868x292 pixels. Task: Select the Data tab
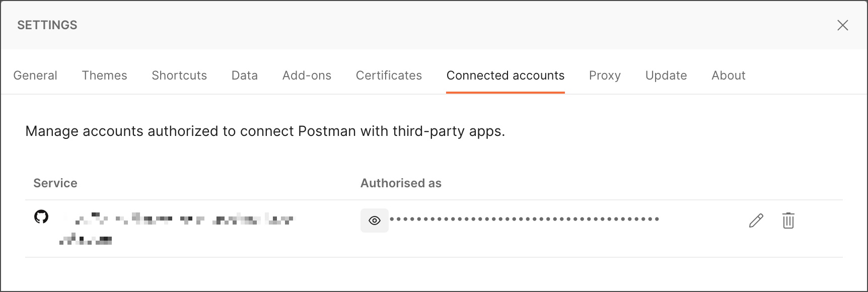tap(245, 76)
